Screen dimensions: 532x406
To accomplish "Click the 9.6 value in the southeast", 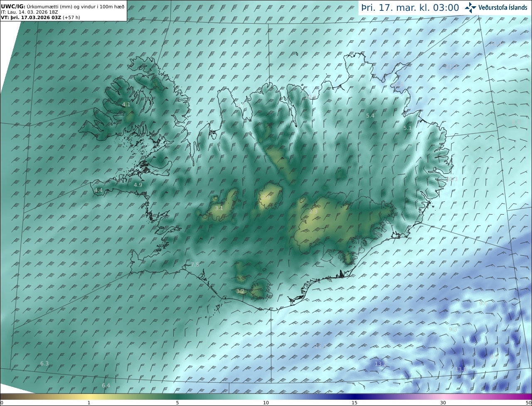I will coord(483,303).
